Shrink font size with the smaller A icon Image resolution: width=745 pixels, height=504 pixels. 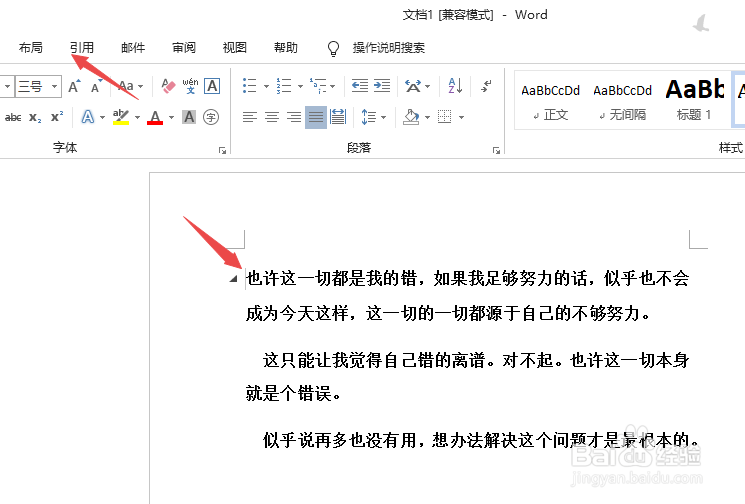pos(96,87)
